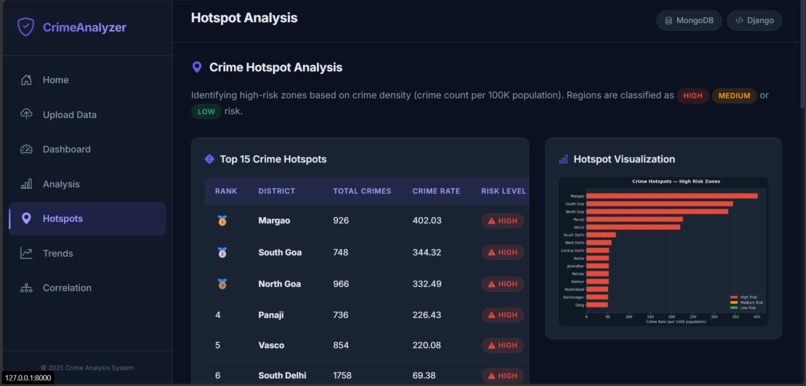806x386 pixels.
Task: Click the Hotspots location pin icon in the sidebar
Action: (26, 219)
